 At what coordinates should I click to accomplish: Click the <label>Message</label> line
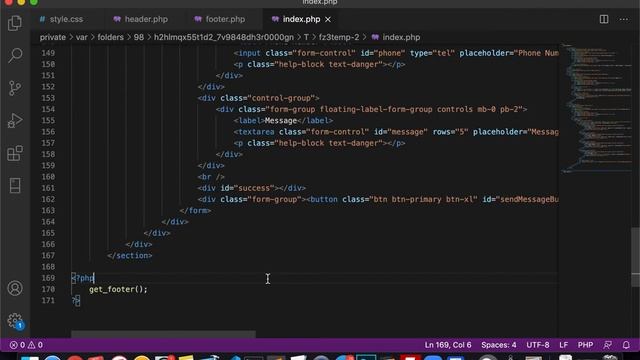coord(283,121)
